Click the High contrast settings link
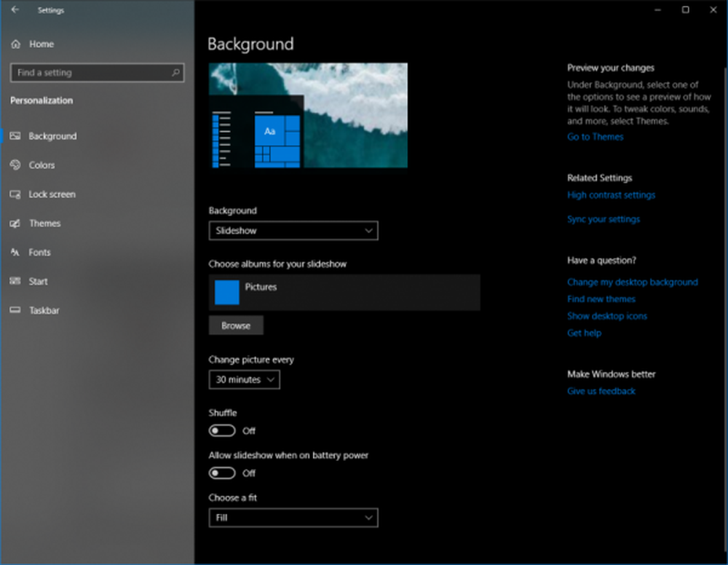Screen dimensions: 728x565 [611, 195]
